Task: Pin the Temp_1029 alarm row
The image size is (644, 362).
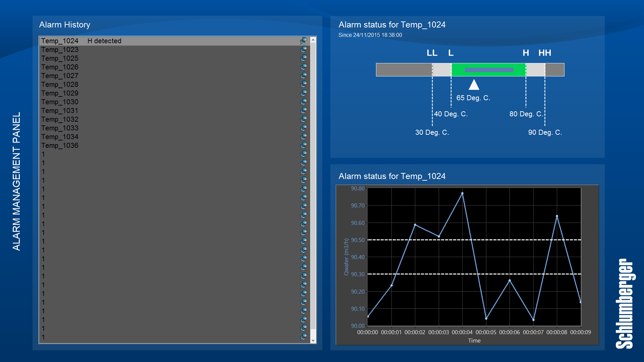Action: (x=304, y=93)
